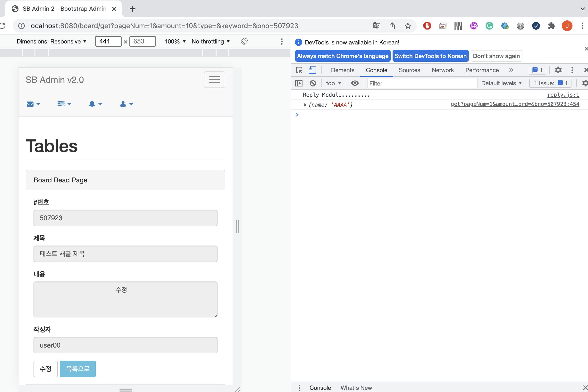Open the reply.js:1 source link

pyautogui.click(x=563, y=95)
